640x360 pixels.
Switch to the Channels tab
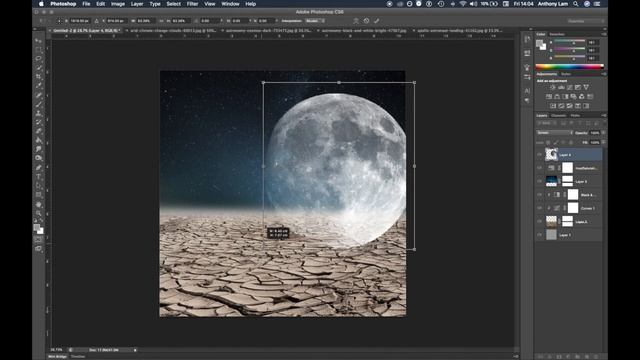(x=558, y=116)
